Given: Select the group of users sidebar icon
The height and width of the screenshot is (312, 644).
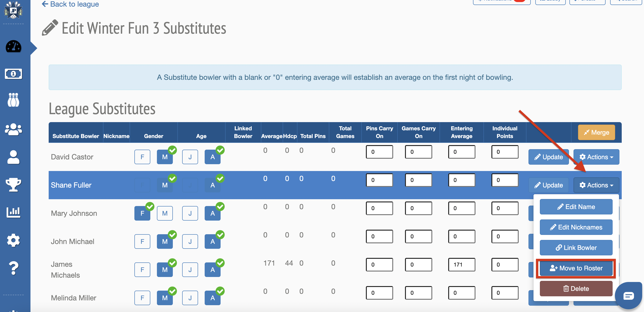Looking at the screenshot, I should pyautogui.click(x=13, y=129).
